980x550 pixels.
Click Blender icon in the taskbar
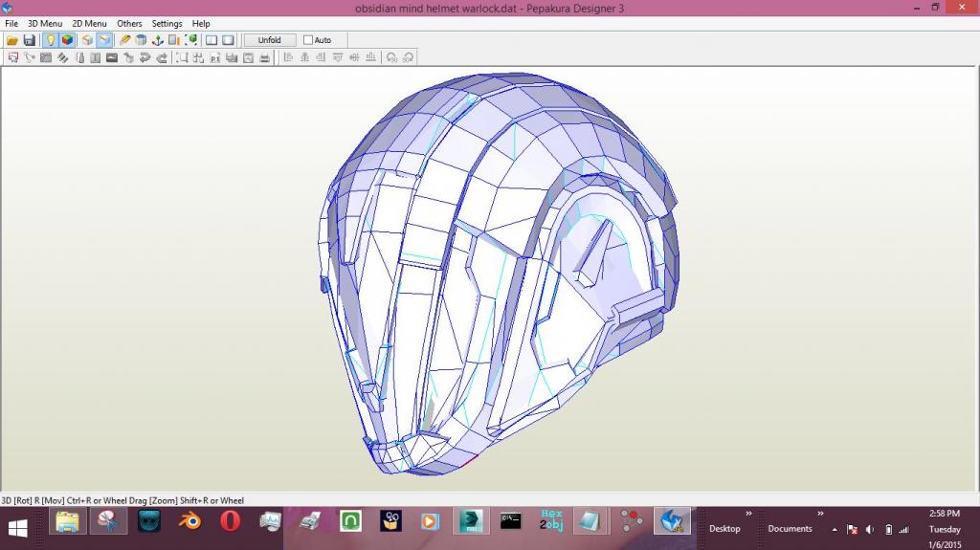click(189, 521)
